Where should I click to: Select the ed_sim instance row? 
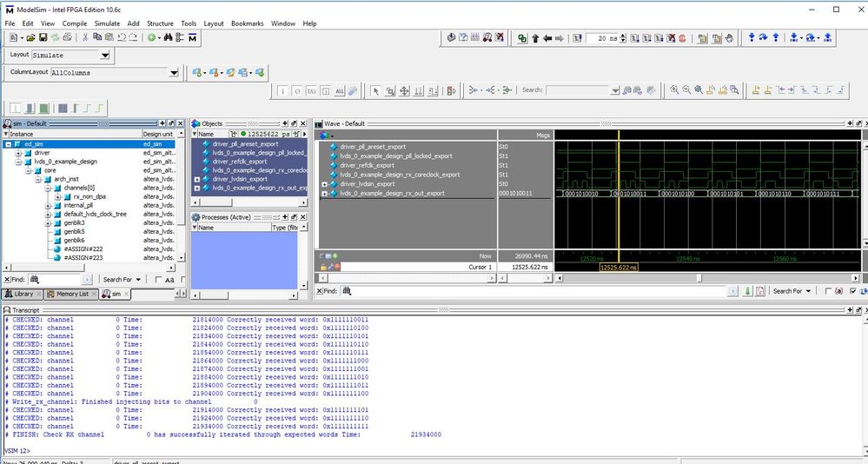point(90,144)
